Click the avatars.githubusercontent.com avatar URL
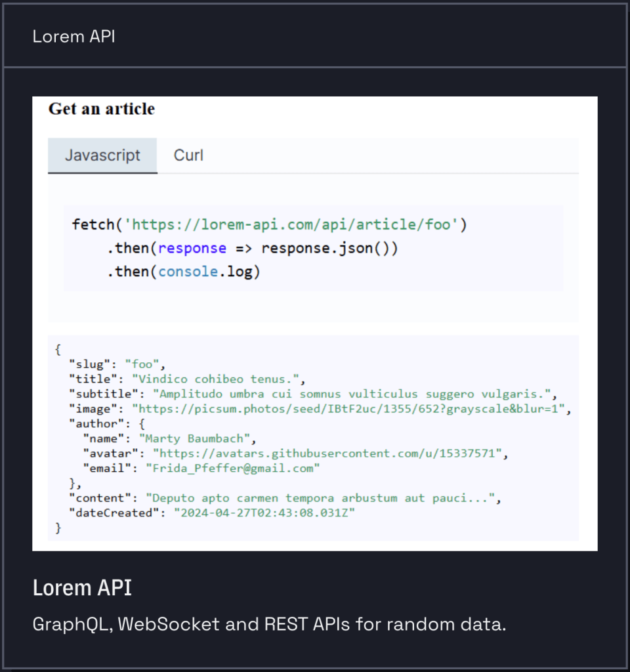This screenshot has height=672, width=630. pos(329,453)
